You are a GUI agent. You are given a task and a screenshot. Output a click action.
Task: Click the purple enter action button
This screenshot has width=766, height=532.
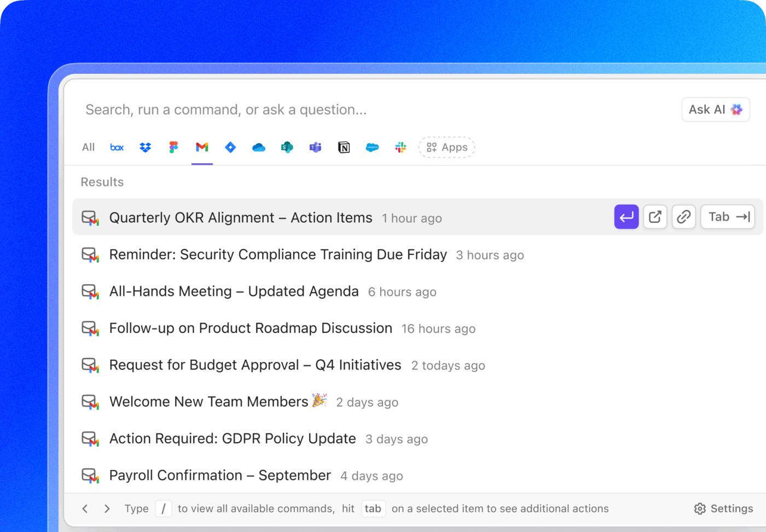626,217
